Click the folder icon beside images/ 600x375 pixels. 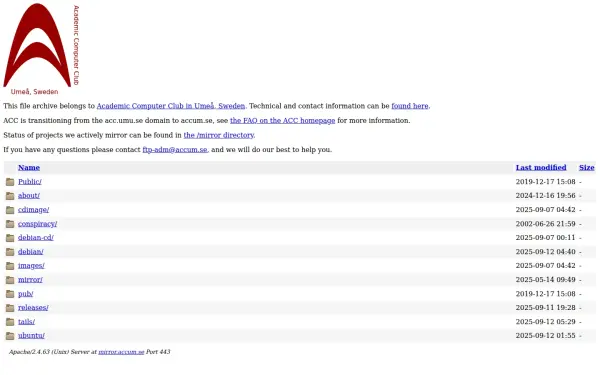point(10,266)
